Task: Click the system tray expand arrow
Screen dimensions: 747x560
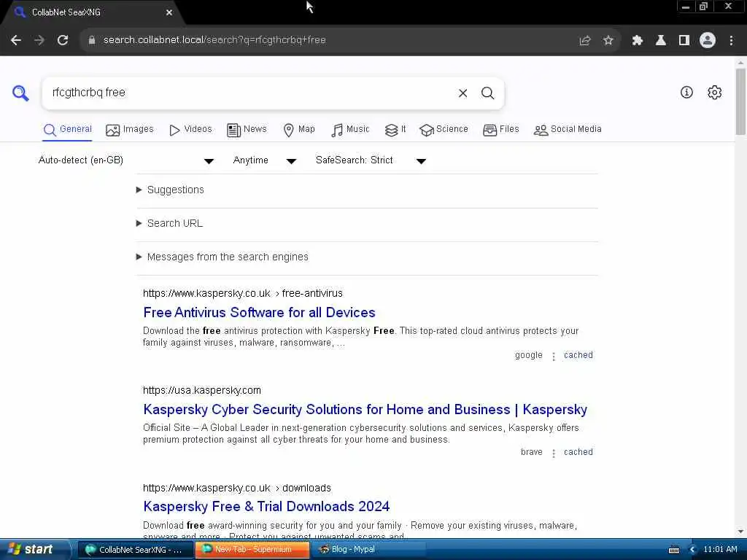Action: (693, 550)
